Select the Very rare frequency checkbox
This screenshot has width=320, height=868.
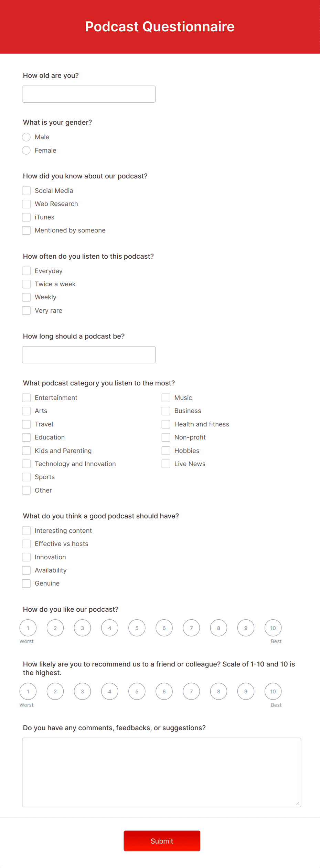(x=26, y=310)
